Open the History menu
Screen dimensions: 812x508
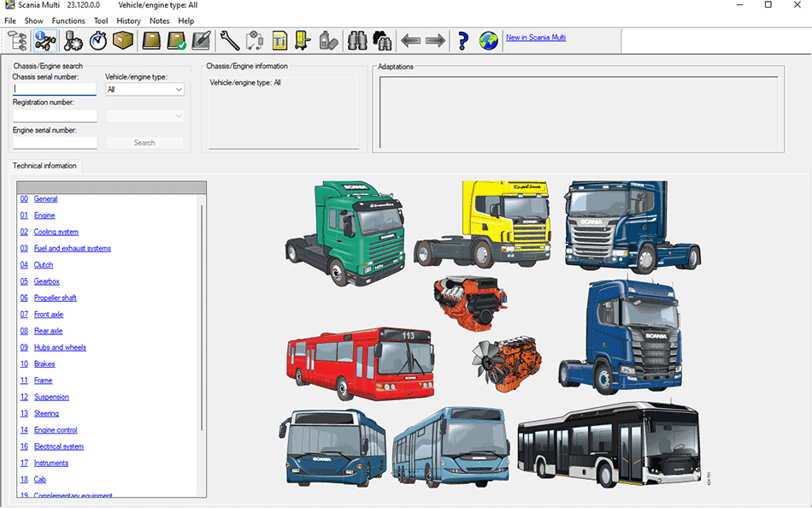click(x=128, y=21)
